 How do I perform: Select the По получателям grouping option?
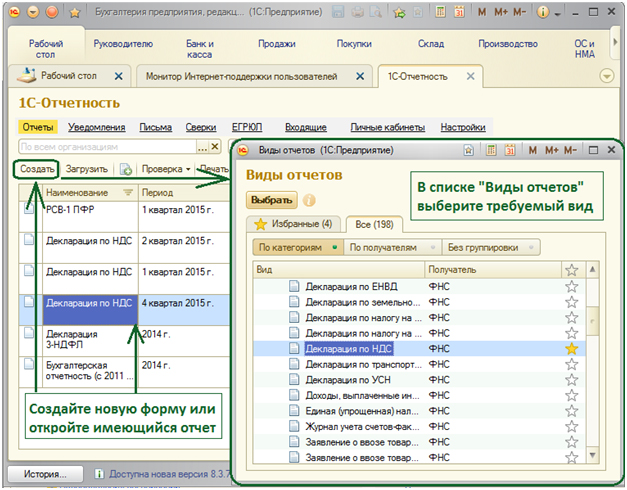coord(383,246)
